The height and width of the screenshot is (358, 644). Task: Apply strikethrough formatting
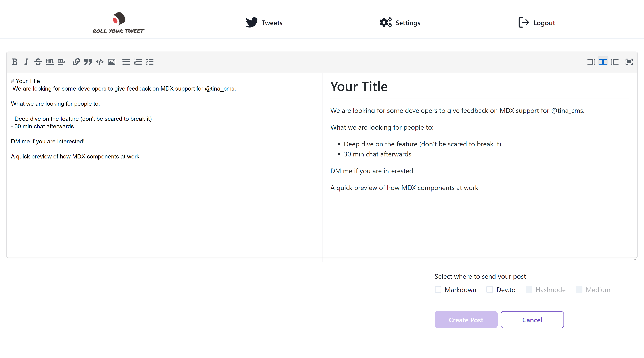pyautogui.click(x=38, y=62)
